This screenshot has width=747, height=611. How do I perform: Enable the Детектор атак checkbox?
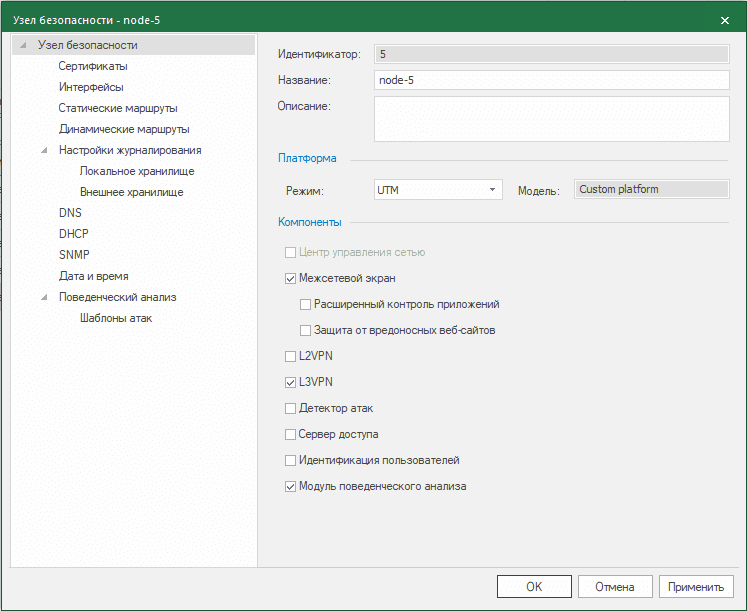coord(291,408)
